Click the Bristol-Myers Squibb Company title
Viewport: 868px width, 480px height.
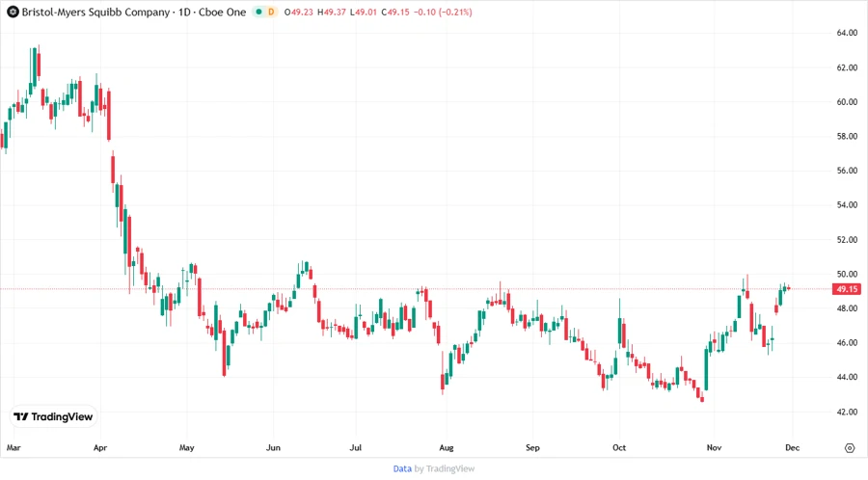click(x=95, y=12)
